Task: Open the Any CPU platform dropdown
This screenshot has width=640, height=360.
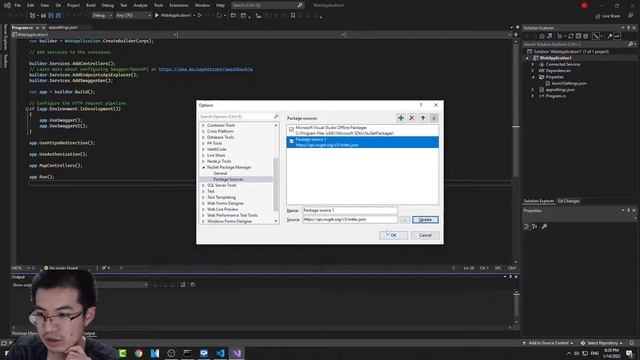Action: pos(133,16)
